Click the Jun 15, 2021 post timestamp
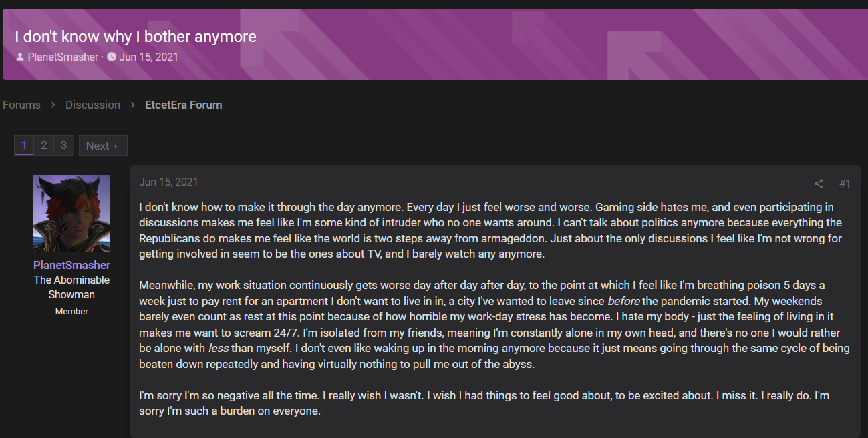The image size is (868, 438). [x=168, y=182]
